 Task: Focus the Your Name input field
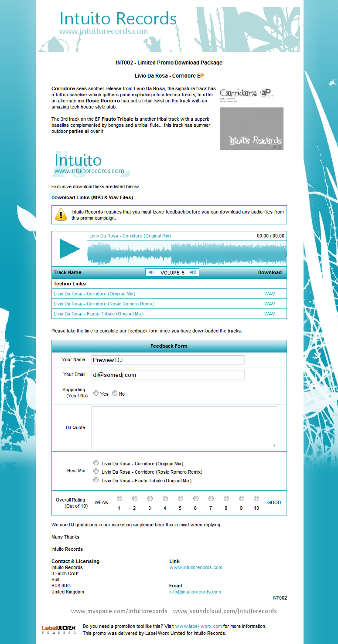[x=168, y=360]
